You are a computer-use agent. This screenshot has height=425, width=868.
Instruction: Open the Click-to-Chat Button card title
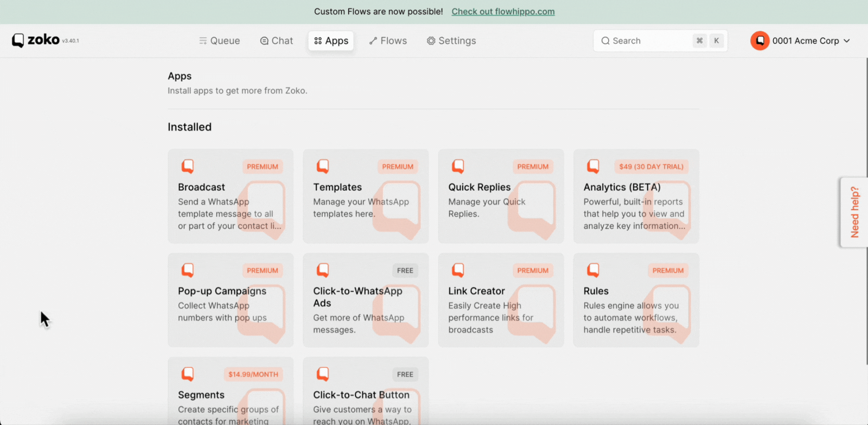[x=361, y=395]
